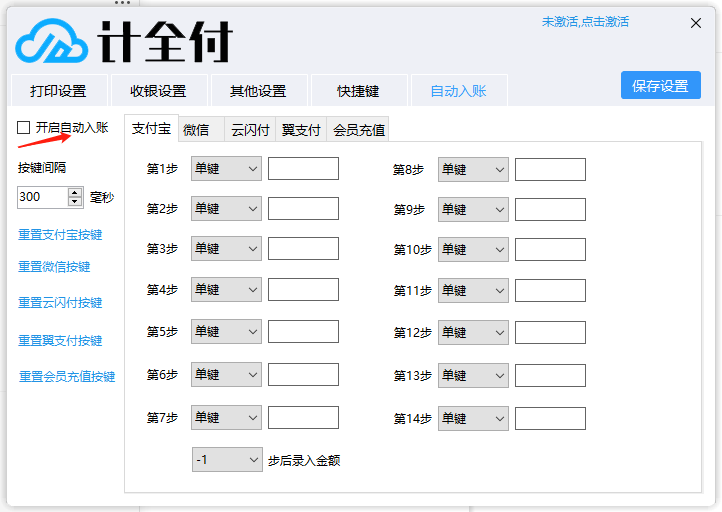This screenshot has height=512, width=722.
Task: Open the 第8步 单键 dropdown
Action: coord(473,169)
